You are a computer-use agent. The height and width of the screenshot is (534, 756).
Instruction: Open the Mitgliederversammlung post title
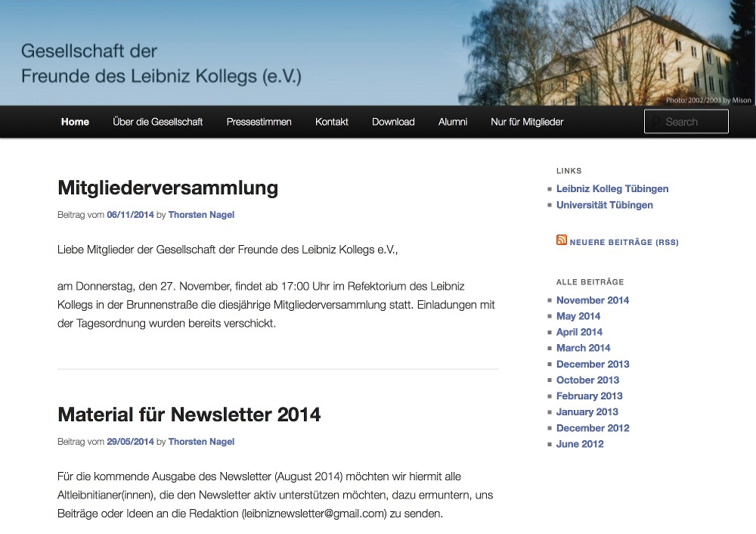168,188
